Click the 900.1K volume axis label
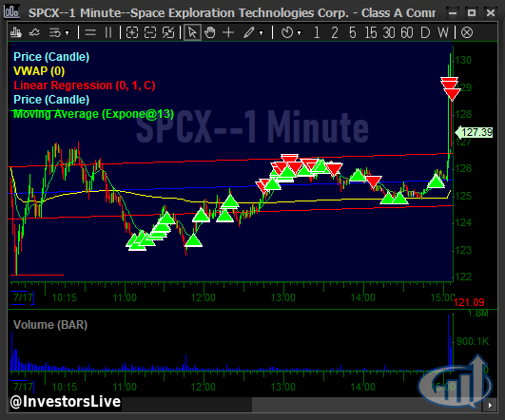The height and width of the screenshot is (420, 505). click(x=473, y=341)
